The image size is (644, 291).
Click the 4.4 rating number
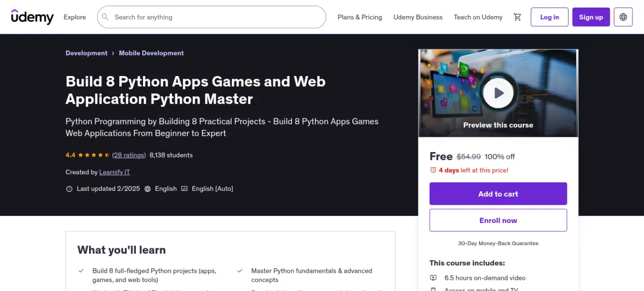[x=70, y=155]
